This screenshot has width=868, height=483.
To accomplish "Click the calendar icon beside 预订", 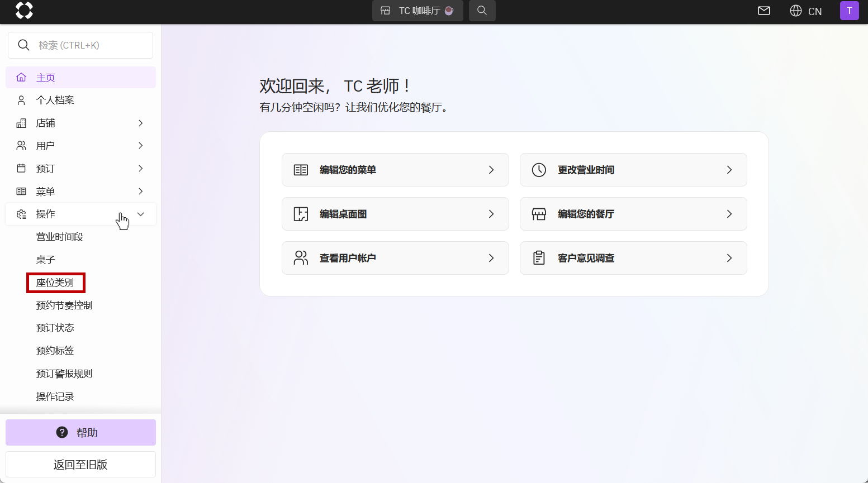I will pos(21,168).
